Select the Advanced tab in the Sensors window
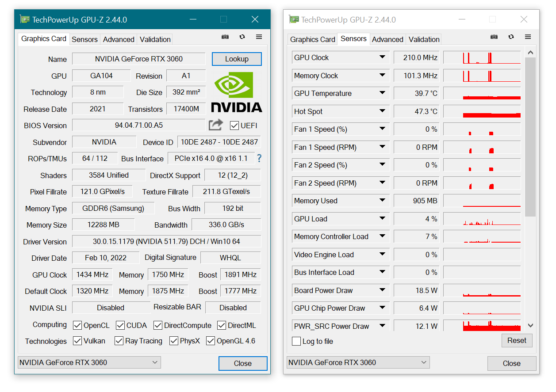556x392 pixels. click(387, 39)
